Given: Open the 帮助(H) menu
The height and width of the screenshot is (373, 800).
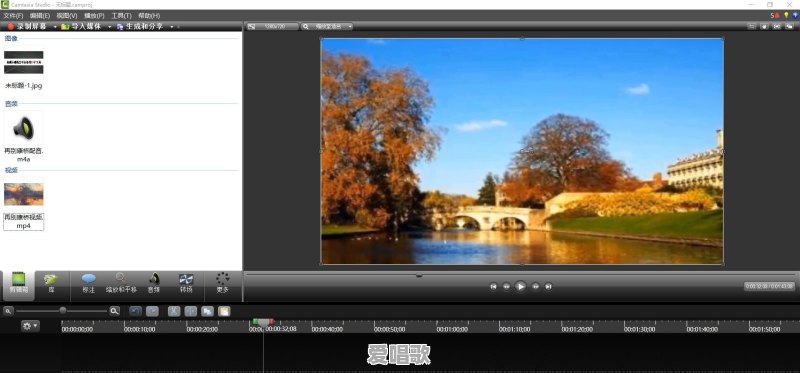Looking at the screenshot, I should [149, 16].
